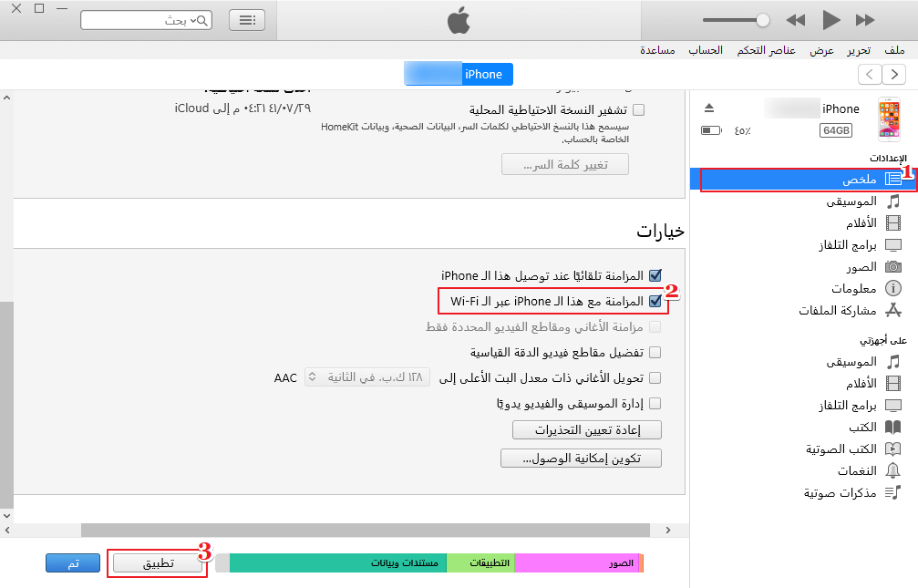Skip to the next track

coord(865,20)
